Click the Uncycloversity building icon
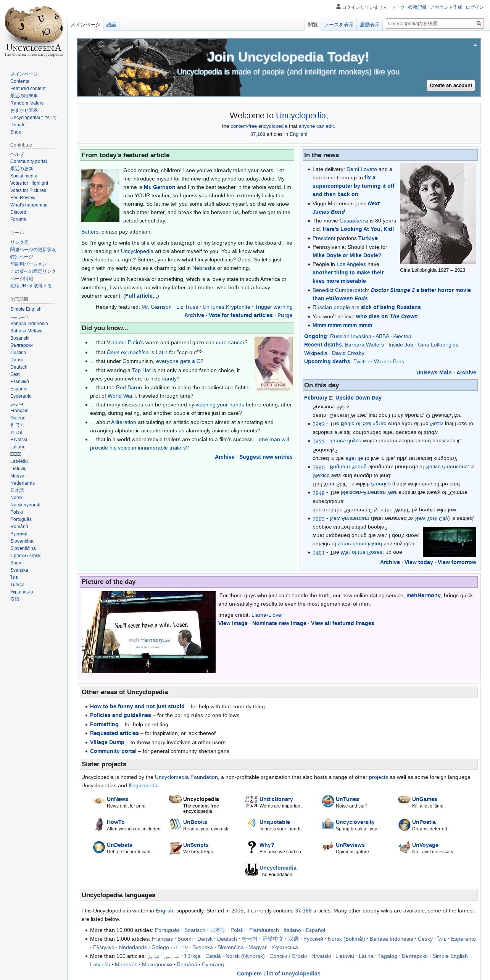The height and width of the screenshot is (980, 490). 328,824
